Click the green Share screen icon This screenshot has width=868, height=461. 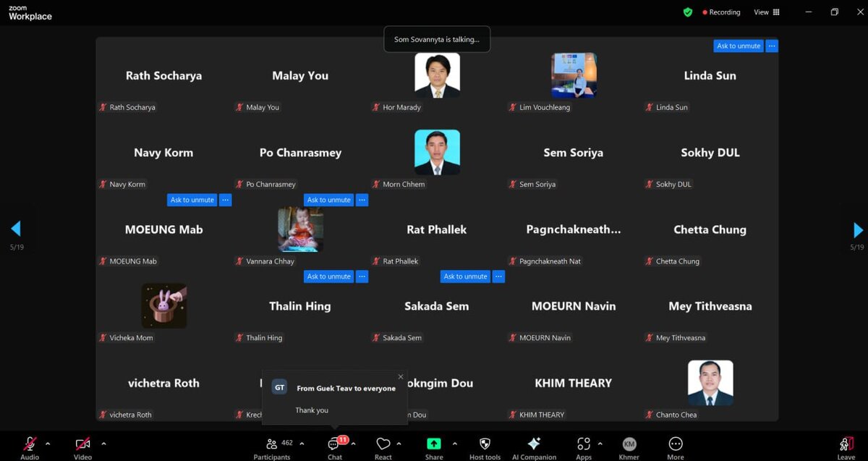pyautogui.click(x=434, y=444)
